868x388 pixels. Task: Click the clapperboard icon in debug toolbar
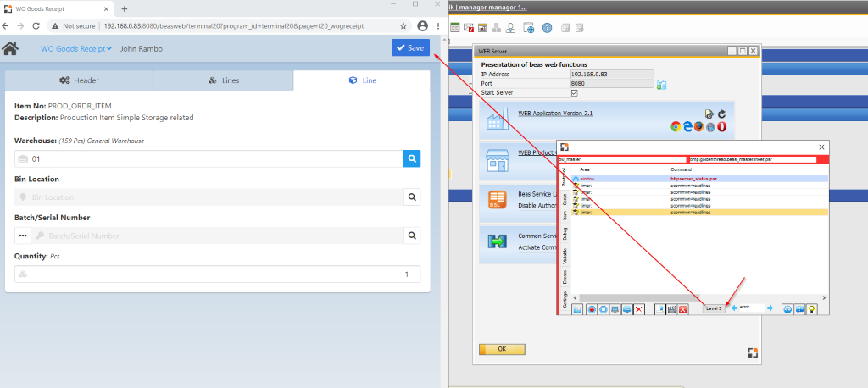[671, 309]
